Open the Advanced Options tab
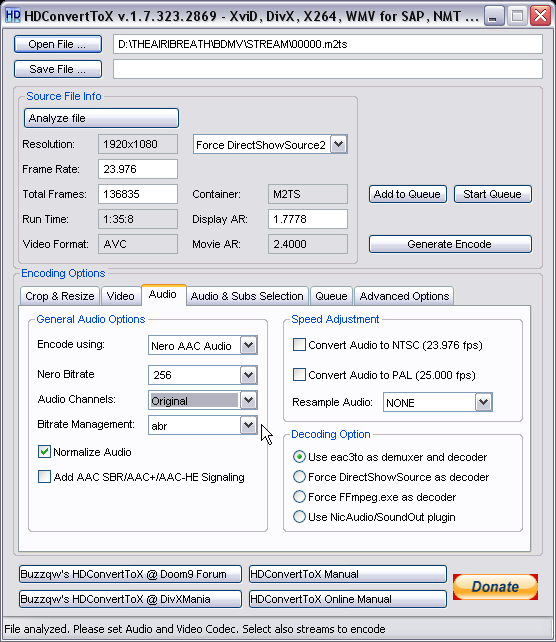The image size is (556, 642). click(404, 296)
